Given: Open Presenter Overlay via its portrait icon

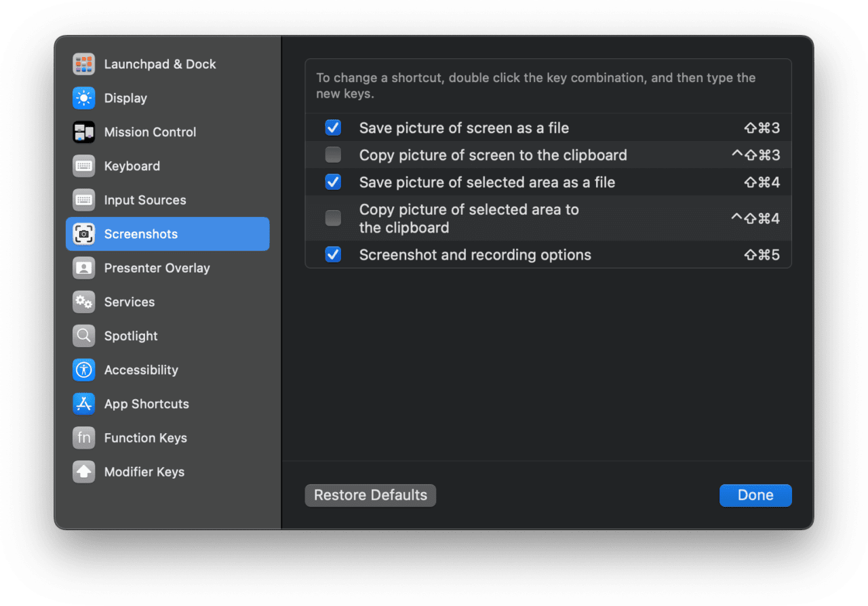Looking at the screenshot, I should tap(83, 268).
